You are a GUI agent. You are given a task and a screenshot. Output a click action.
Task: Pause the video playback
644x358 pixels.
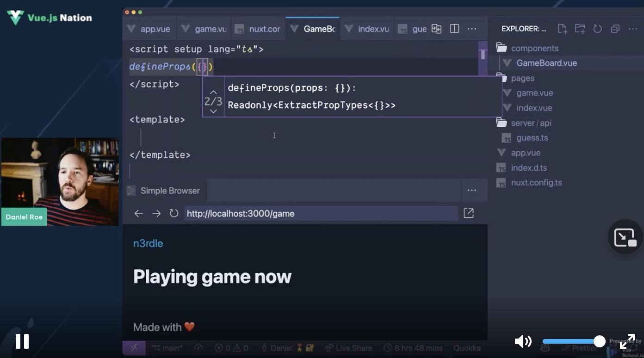[22, 341]
